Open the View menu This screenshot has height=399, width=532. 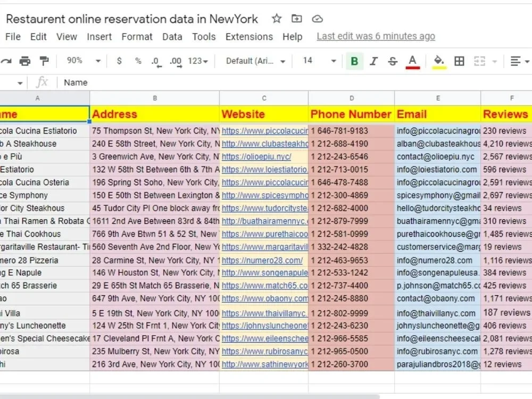click(x=66, y=37)
